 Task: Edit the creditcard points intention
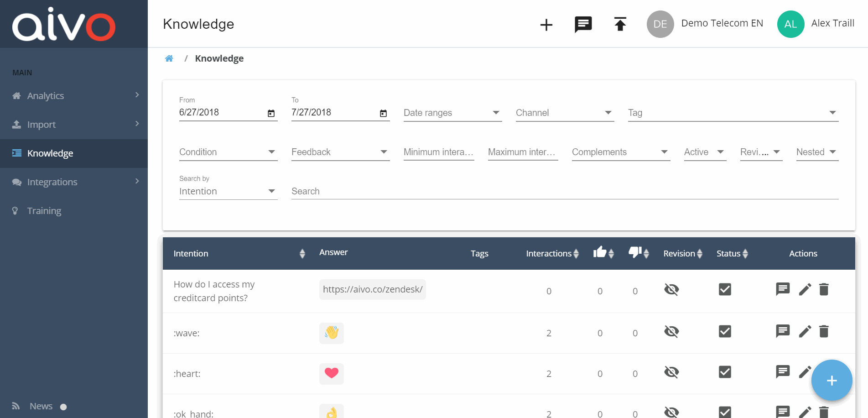click(x=805, y=289)
